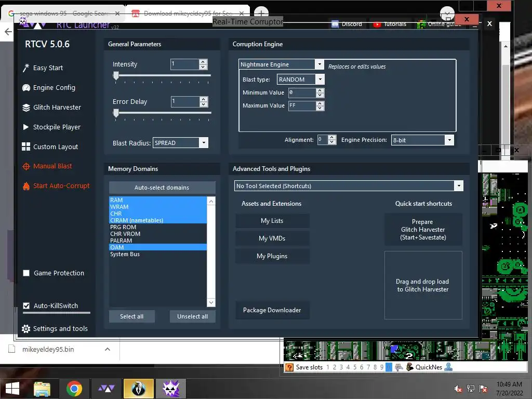This screenshot has height=399, width=532.
Task: Click muted volume tray icon
Action: click(458, 389)
